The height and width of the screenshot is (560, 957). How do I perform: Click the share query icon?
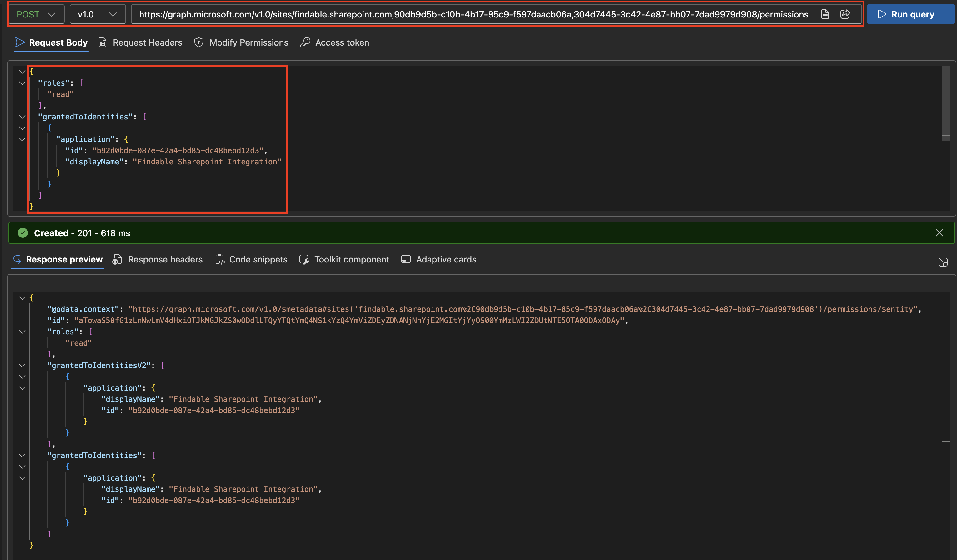[x=845, y=14]
